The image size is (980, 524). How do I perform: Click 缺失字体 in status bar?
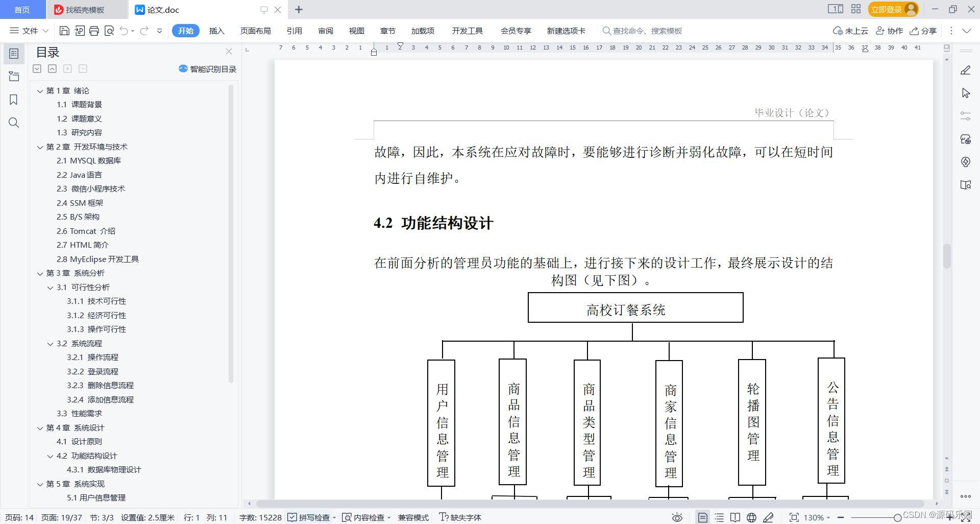tap(460, 517)
